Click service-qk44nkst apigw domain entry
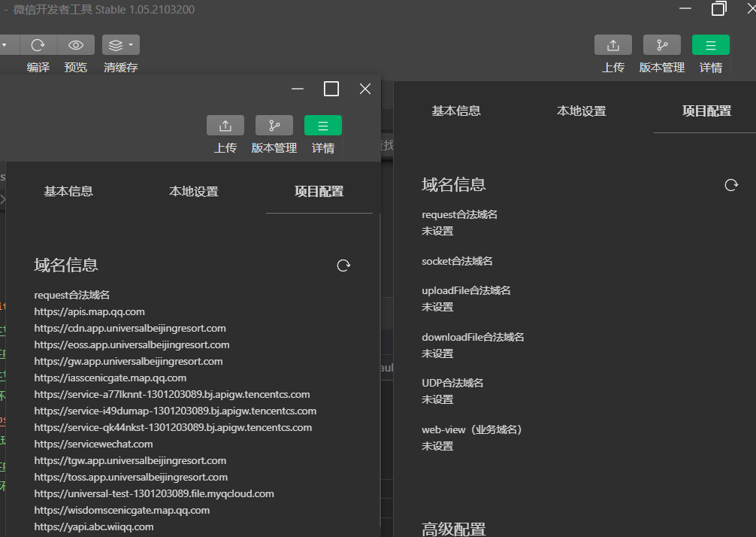The height and width of the screenshot is (537, 756). pyautogui.click(x=173, y=427)
